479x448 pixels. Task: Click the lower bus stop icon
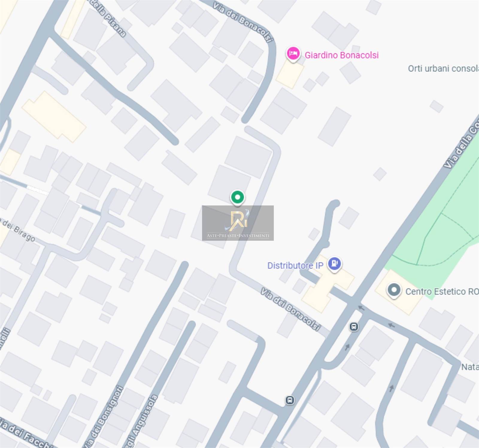pos(290,400)
